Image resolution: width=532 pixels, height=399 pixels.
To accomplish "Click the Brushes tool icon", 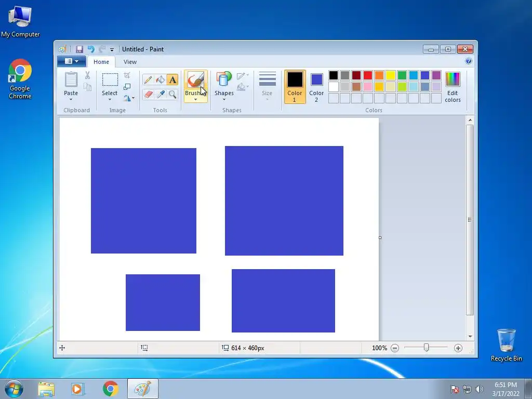I will (196, 79).
